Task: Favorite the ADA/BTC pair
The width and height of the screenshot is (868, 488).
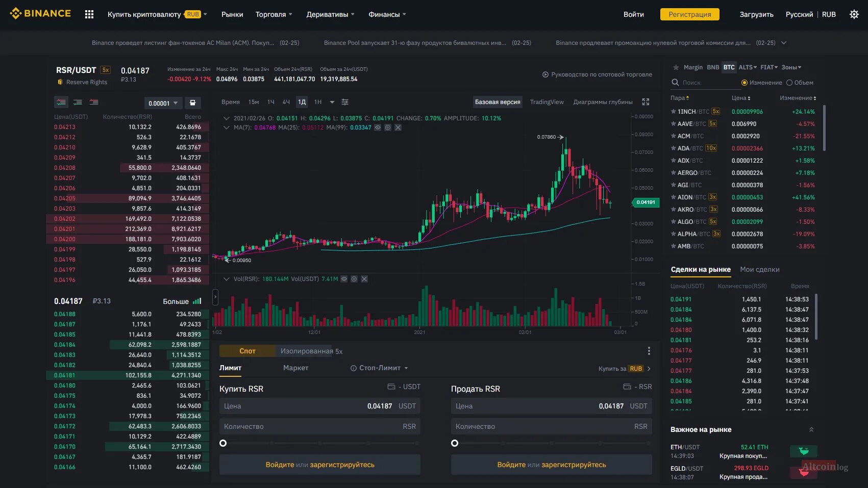Action: click(x=674, y=148)
